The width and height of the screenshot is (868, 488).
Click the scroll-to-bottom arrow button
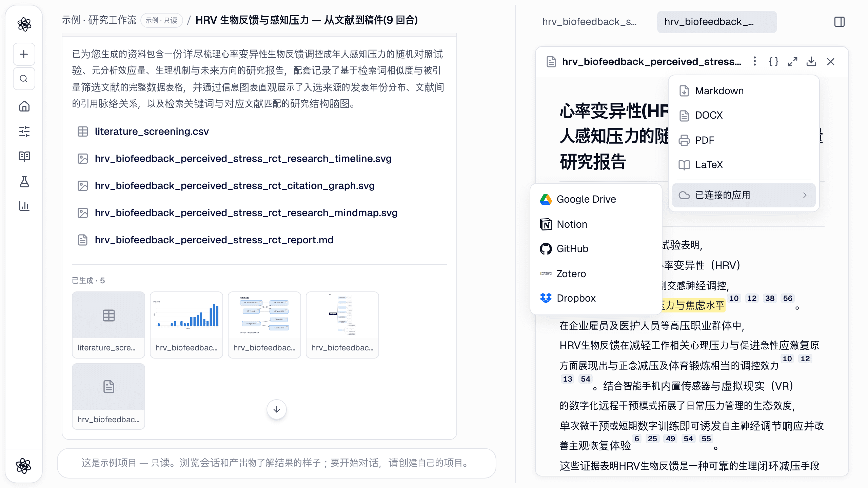[x=277, y=409]
